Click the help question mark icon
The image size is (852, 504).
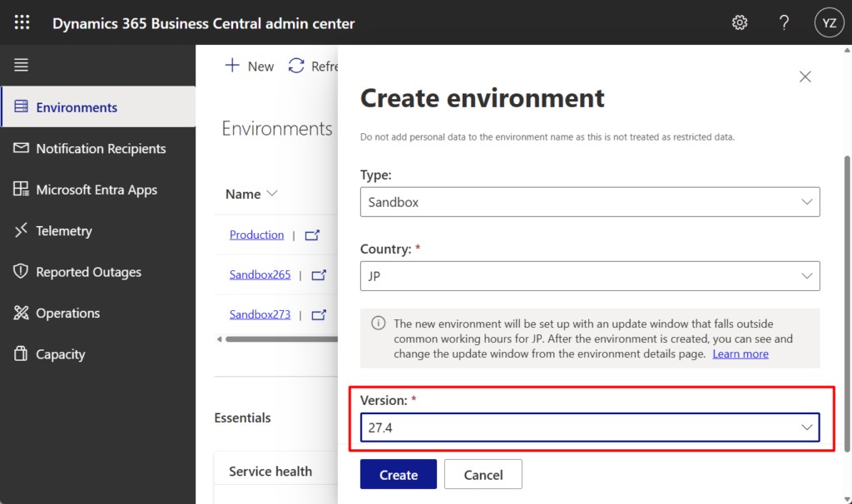784,22
